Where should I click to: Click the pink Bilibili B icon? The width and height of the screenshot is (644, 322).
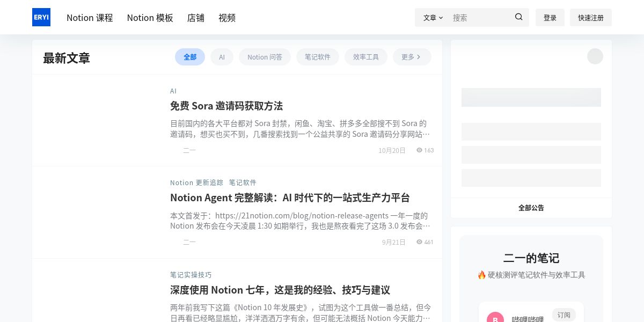click(x=495, y=319)
